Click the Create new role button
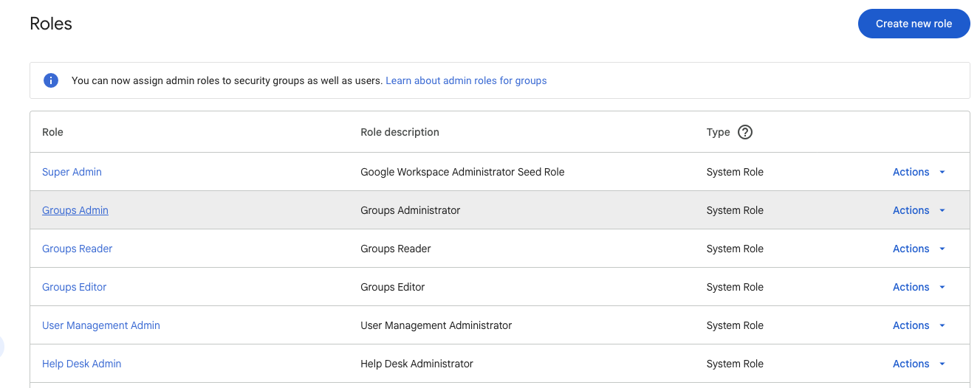 (914, 24)
